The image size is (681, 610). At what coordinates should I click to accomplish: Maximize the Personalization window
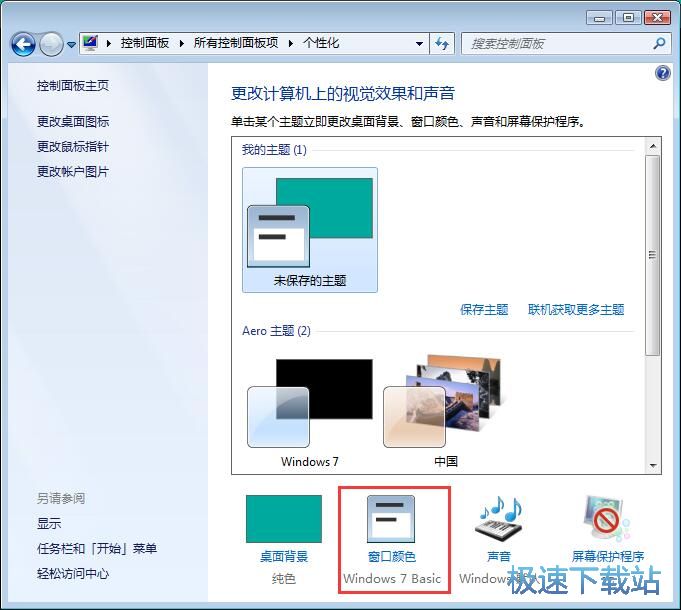tap(628, 18)
